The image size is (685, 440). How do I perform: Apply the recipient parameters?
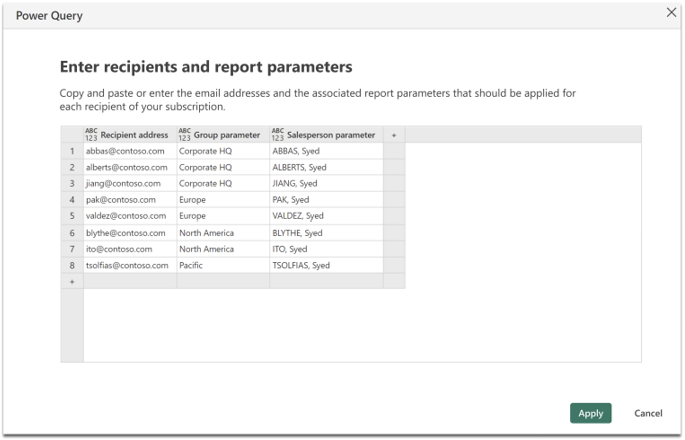coord(590,413)
